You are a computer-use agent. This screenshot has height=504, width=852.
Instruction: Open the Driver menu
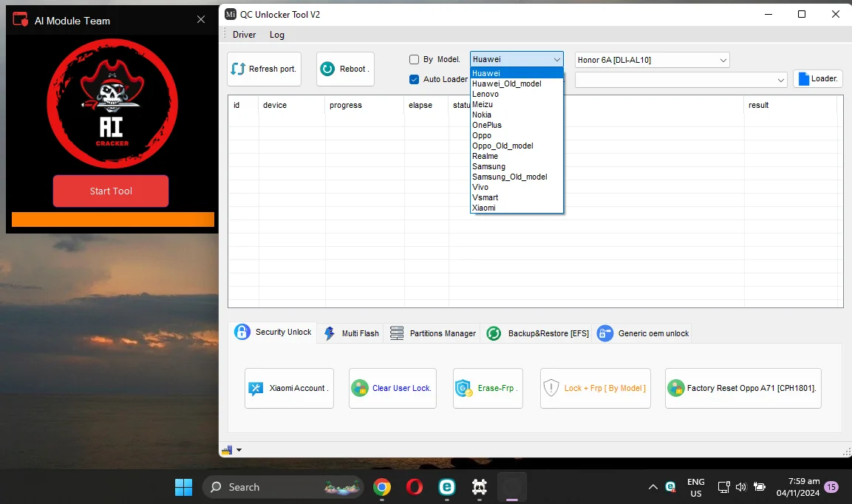tap(244, 35)
